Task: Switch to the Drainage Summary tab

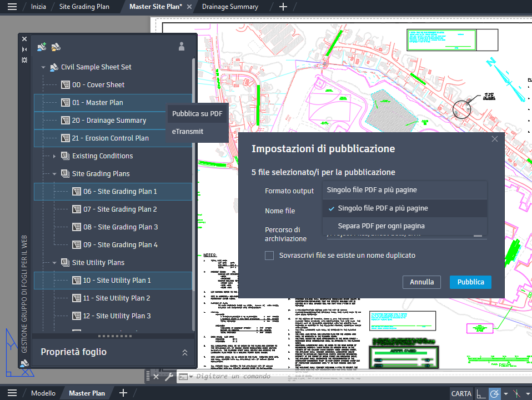Action: 230,7
